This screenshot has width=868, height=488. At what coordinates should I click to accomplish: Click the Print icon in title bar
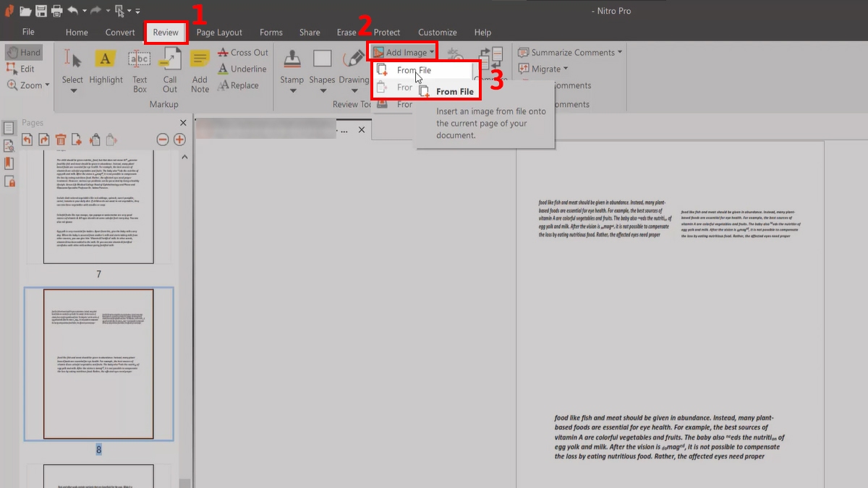pos(56,11)
